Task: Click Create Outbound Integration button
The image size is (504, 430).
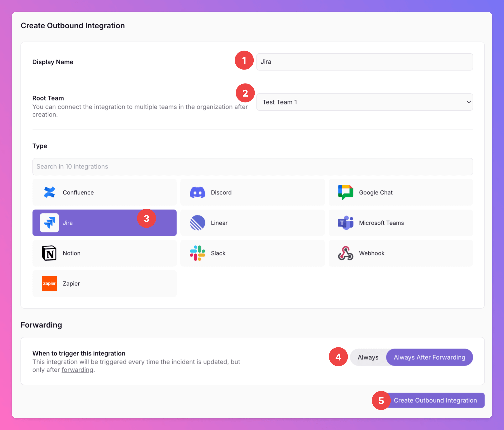Action: coord(435,400)
